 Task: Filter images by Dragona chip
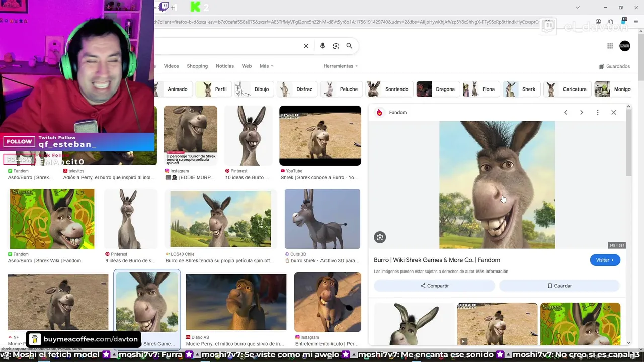(438, 89)
